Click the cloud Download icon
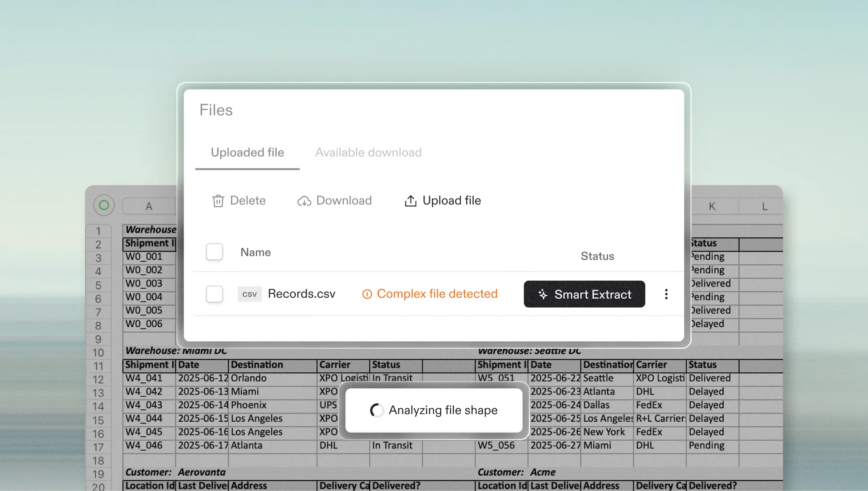The width and height of the screenshot is (868, 491). 304,201
